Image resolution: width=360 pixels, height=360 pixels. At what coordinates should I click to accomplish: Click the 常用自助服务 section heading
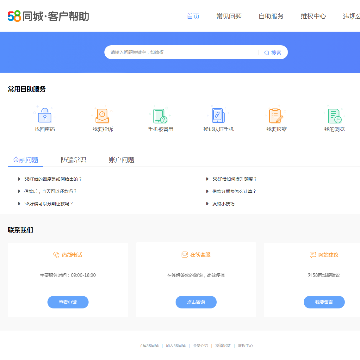[27, 89]
